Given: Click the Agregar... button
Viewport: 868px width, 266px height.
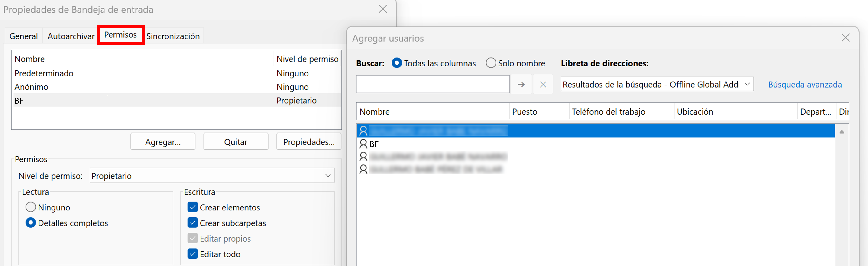Looking at the screenshot, I should point(163,142).
